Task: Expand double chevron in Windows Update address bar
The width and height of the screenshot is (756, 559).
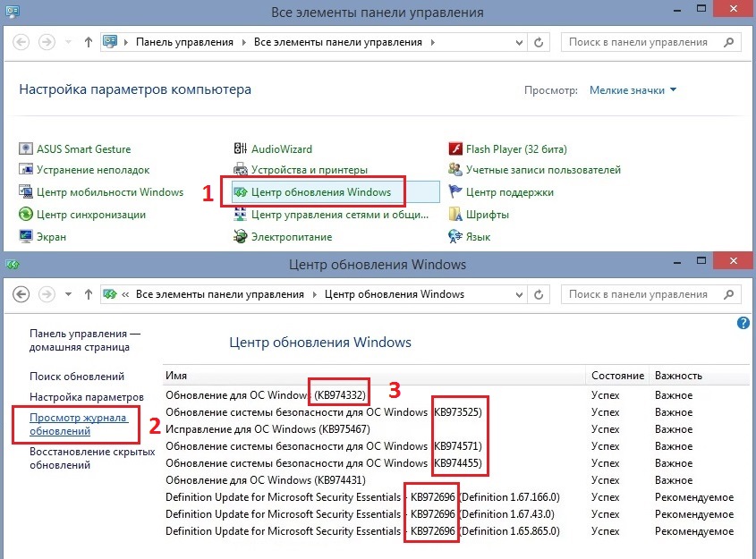Action: 125,294
